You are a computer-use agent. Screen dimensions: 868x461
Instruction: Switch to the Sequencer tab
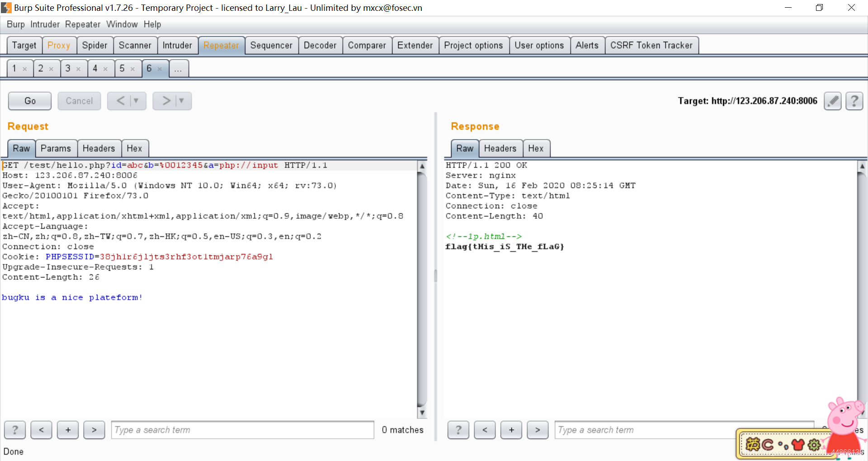[x=271, y=45]
